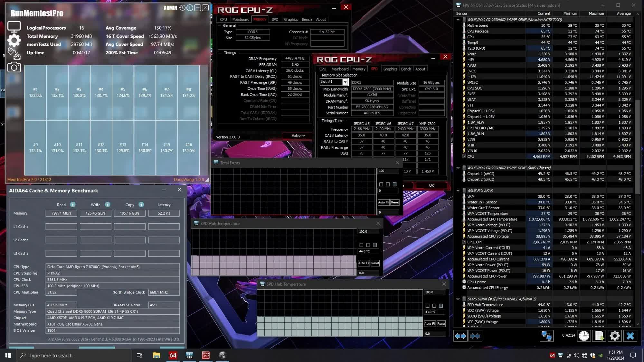Toggle first checkbox in Total Errors graph
The height and width of the screenshot is (362, 644).
point(381,184)
